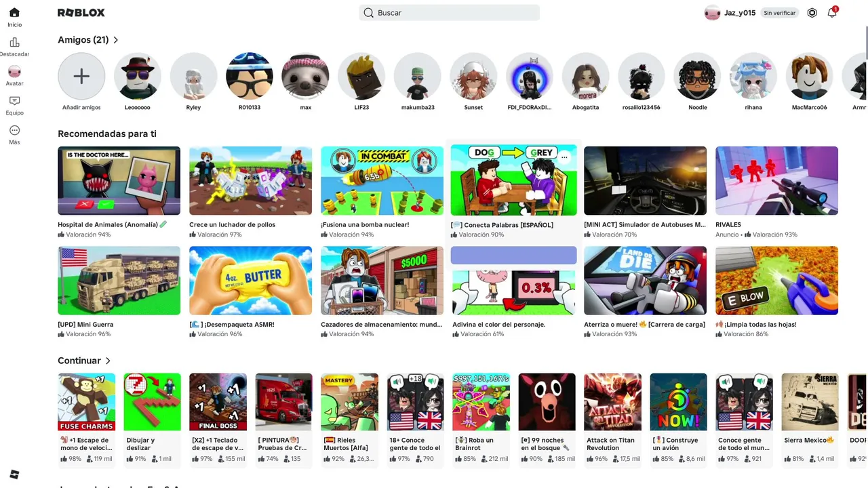
Task: Open the Avatar editor from the sidebar
Action: [x=14, y=76]
